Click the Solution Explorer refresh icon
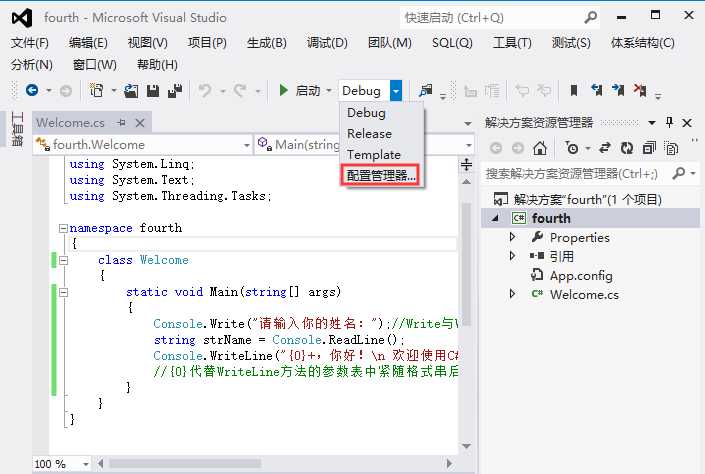 click(x=627, y=148)
